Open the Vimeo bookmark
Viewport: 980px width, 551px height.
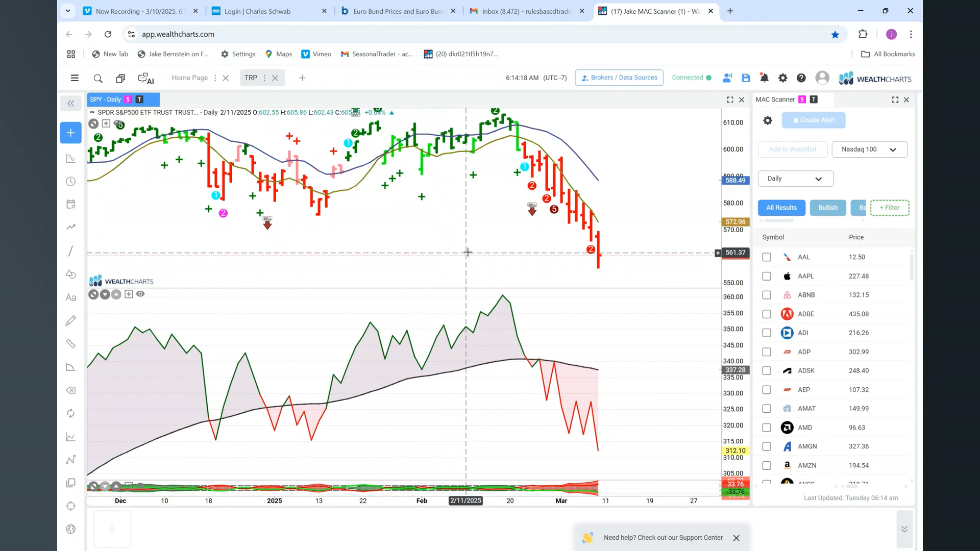click(x=316, y=54)
